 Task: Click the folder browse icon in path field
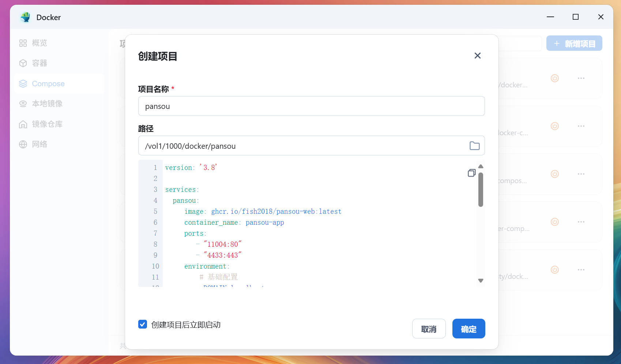coord(474,146)
